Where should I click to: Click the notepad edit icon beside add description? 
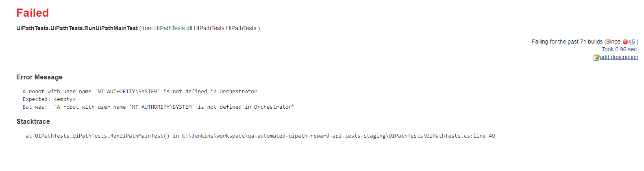tap(596, 57)
